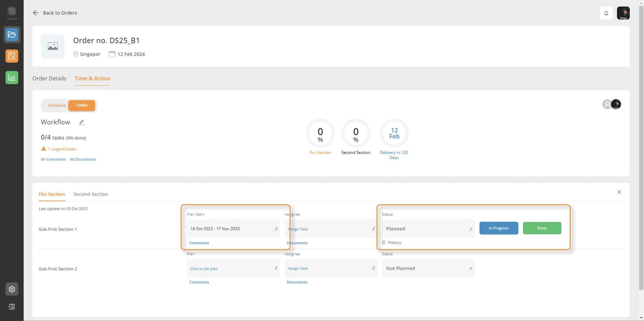Open Documents for Sub-First Section 2

pos(297,282)
